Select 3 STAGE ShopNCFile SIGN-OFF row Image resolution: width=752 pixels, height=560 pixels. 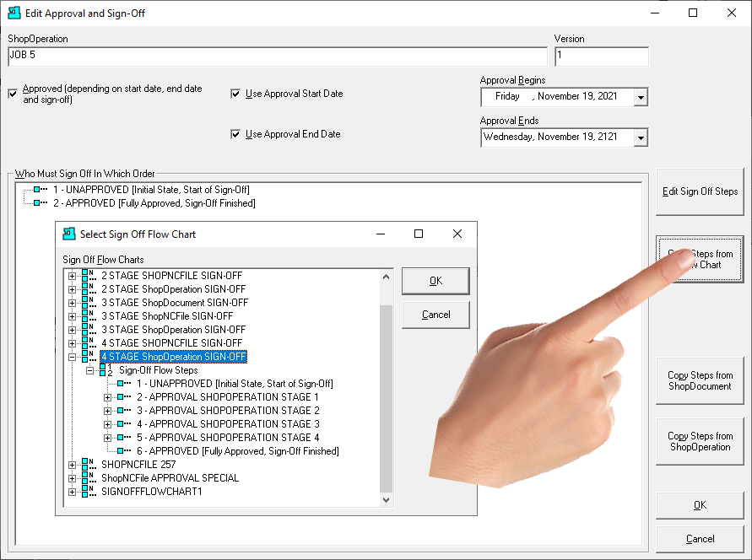(x=167, y=315)
